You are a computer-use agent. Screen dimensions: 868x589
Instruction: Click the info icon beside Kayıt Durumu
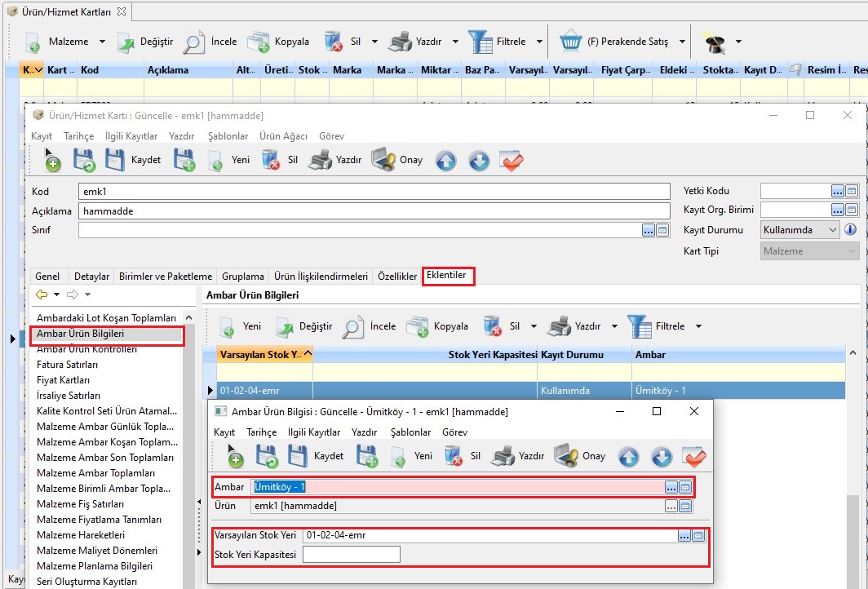pyautogui.click(x=851, y=230)
